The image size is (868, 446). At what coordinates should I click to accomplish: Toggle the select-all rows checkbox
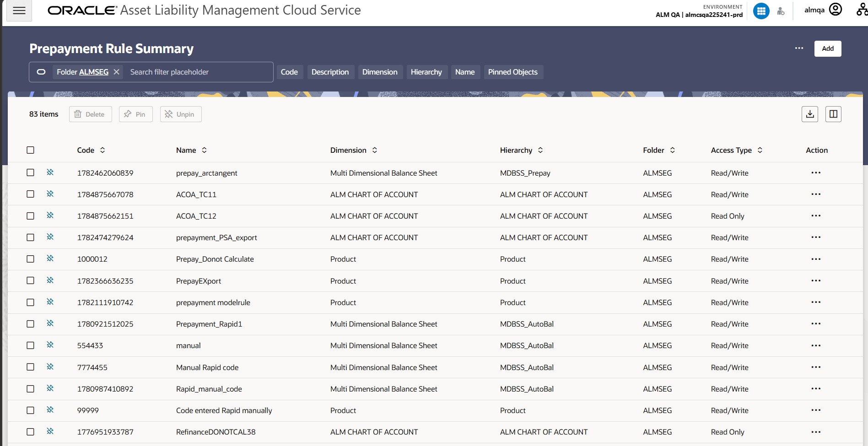31,150
